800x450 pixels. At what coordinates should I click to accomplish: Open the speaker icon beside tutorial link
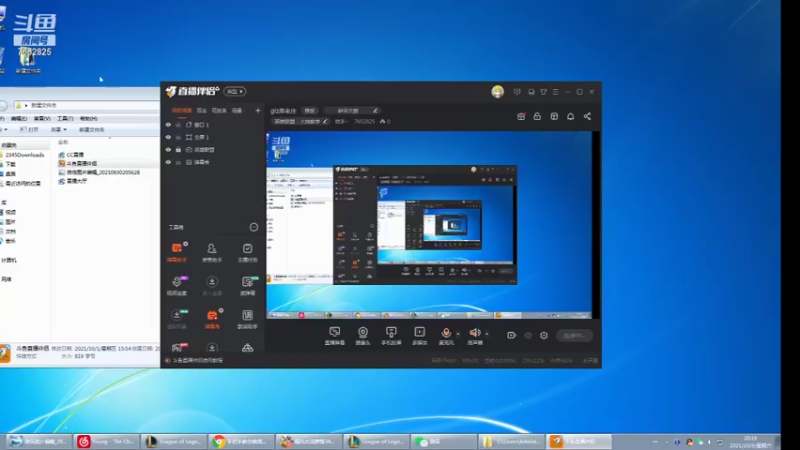pyautogui.click(x=167, y=360)
